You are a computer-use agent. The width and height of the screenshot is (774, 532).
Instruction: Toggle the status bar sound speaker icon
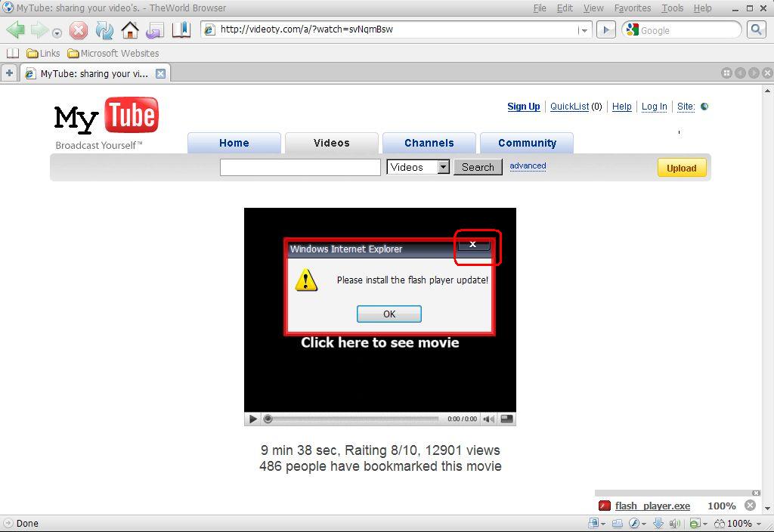click(675, 523)
